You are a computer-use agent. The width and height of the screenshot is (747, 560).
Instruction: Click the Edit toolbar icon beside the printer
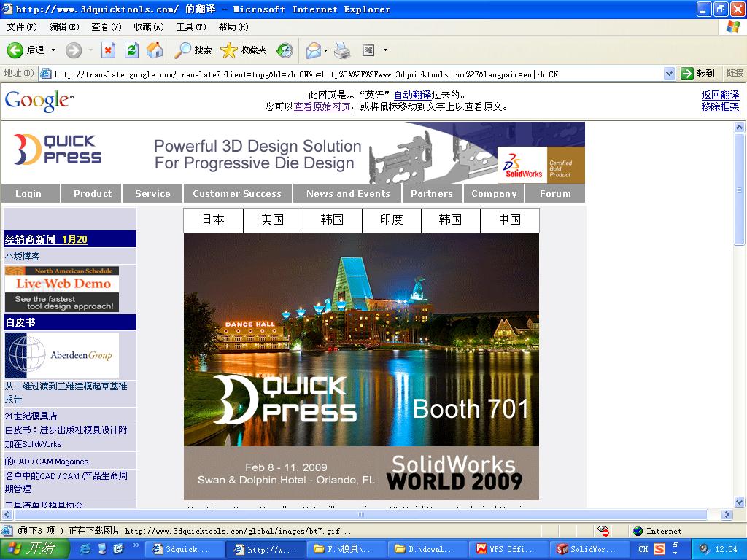click(x=368, y=50)
